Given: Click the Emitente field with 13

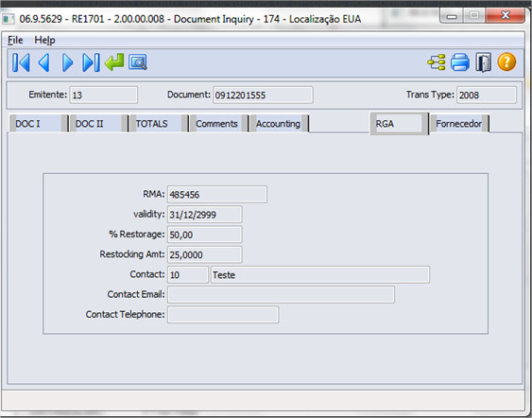Looking at the screenshot, I should 104,95.
